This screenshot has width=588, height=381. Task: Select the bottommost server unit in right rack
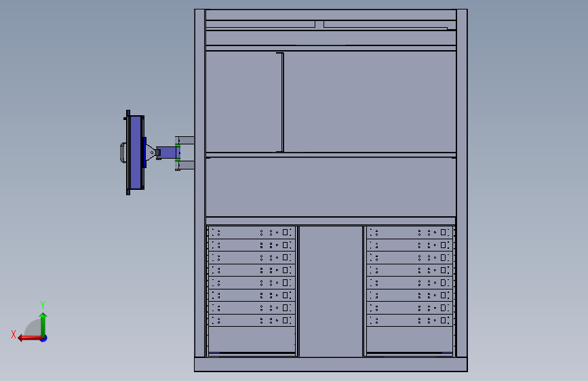coord(410,320)
